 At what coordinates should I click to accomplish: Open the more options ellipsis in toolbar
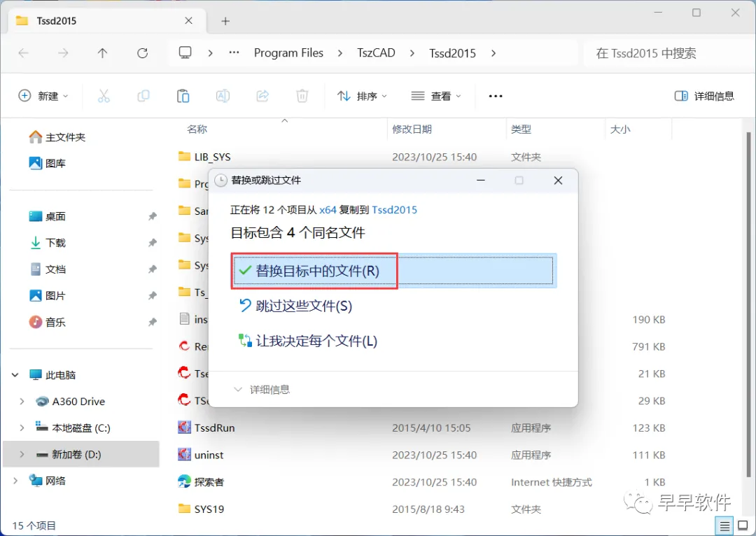[x=495, y=96]
